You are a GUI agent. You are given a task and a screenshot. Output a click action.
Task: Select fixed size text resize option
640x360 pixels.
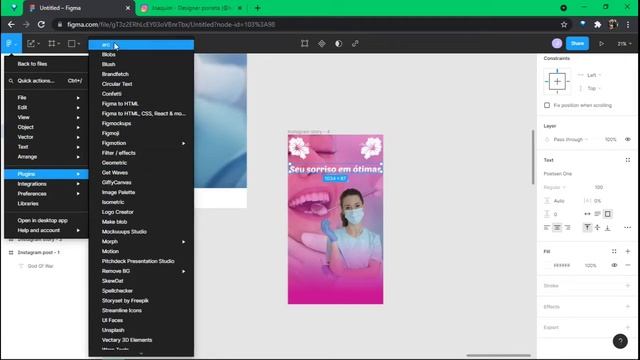(607, 214)
